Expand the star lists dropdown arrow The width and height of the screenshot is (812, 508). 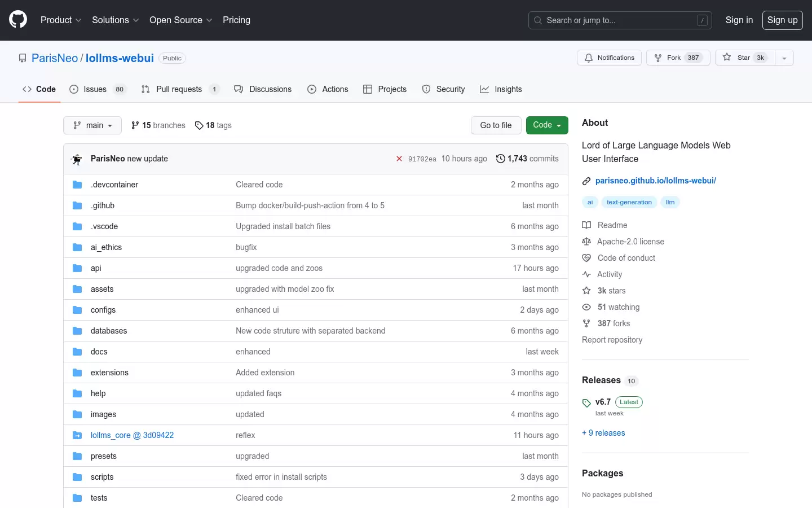784,58
